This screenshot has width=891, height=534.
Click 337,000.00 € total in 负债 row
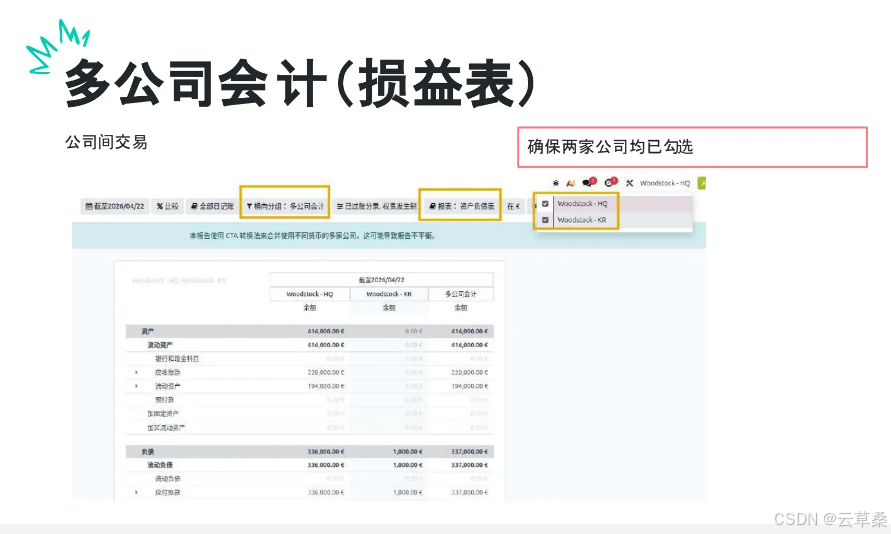click(469, 452)
